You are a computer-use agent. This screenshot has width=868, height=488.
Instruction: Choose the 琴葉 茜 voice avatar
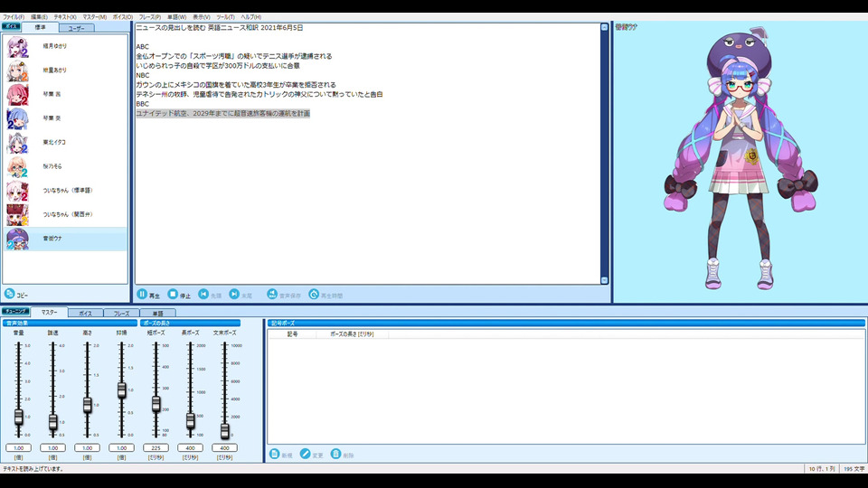click(x=17, y=95)
